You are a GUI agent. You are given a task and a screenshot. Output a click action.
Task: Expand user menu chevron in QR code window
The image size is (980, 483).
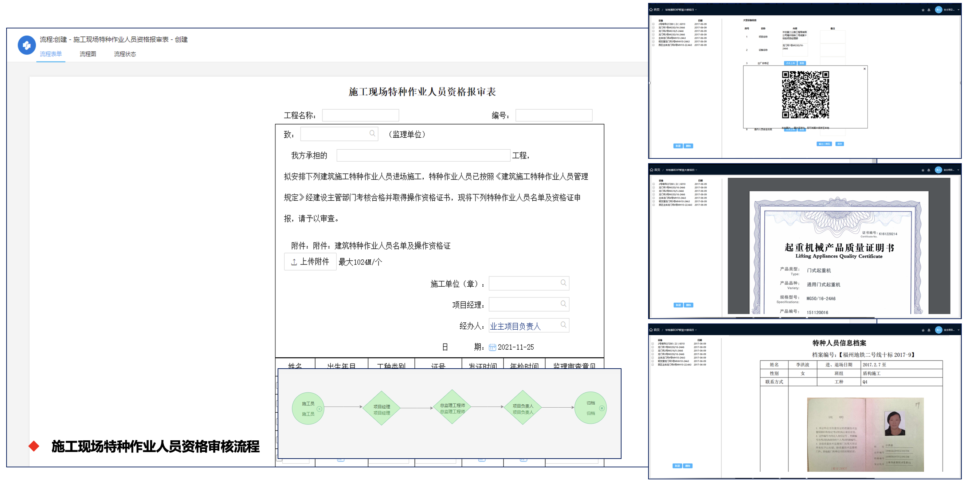[958, 10]
